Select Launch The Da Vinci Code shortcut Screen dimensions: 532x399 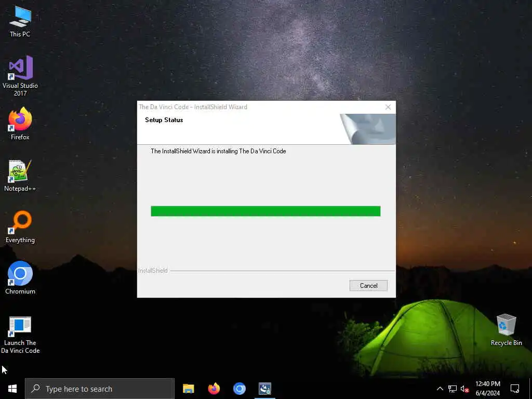20,335
